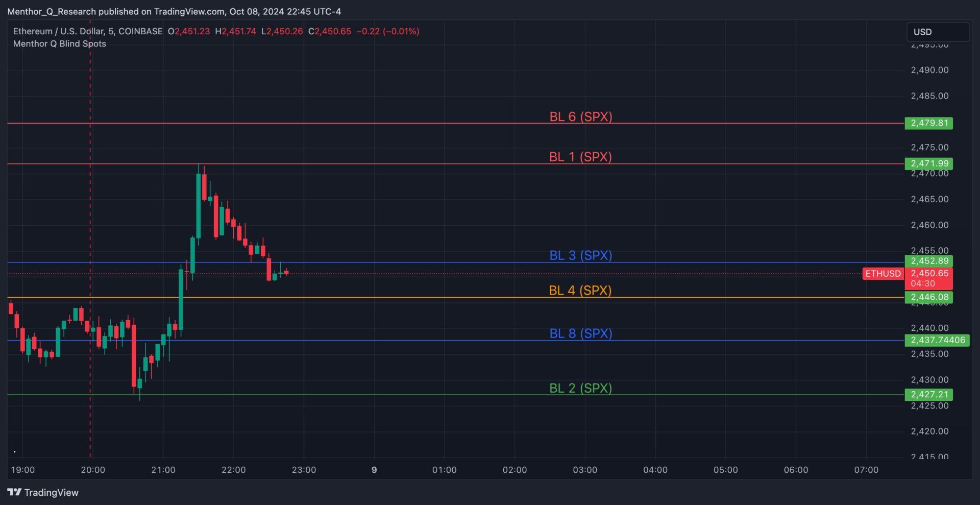Image resolution: width=980 pixels, height=505 pixels.
Task: Click the 05:00 time axis label
Action: (725, 470)
